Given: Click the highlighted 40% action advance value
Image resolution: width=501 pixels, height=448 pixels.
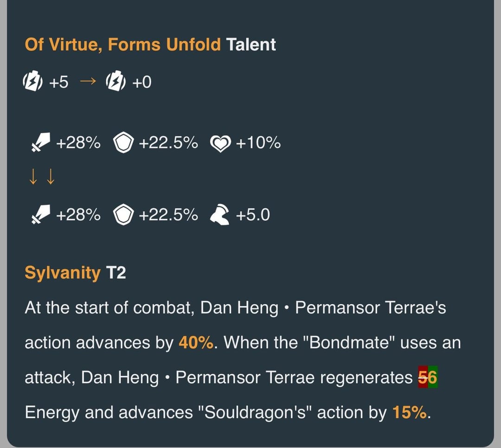Looking at the screenshot, I should click(195, 343).
